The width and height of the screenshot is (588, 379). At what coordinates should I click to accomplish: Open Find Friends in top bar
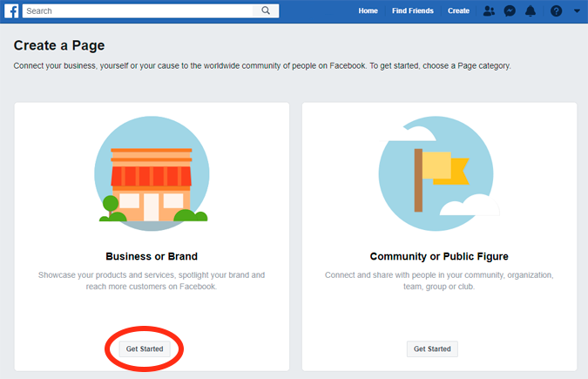coord(413,10)
